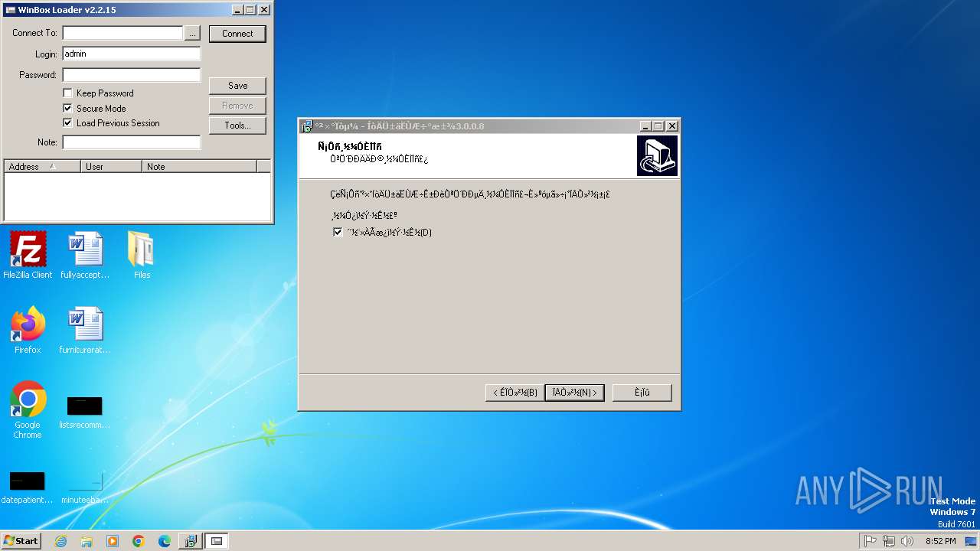Click the Connect button in WinBox
Screen dimensions: 980x551
(x=237, y=34)
